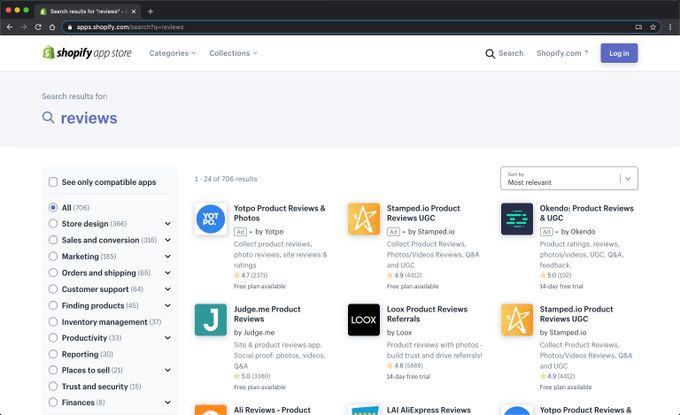Click the cast icon in address bar
The image size is (680, 415).
[x=638, y=27]
